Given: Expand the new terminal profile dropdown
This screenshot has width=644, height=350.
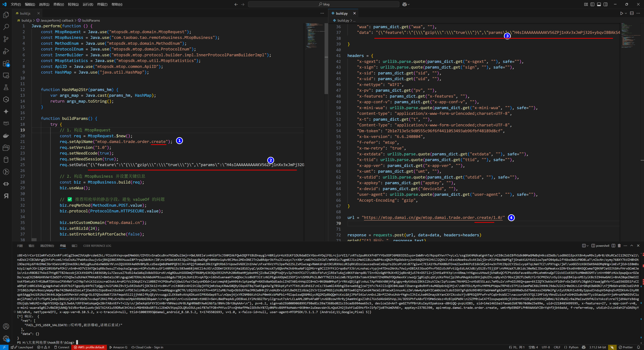Looking at the screenshot, I should click(x=587, y=246).
